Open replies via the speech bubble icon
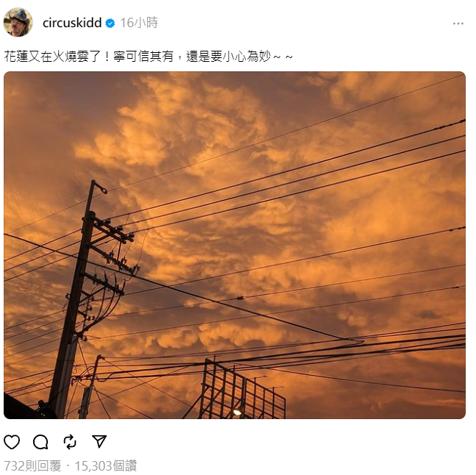This screenshot has height=475, width=476. pos(40,442)
